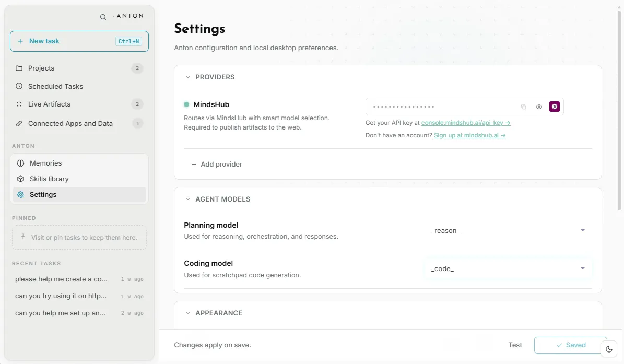Click the Settings page heading

(199, 29)
